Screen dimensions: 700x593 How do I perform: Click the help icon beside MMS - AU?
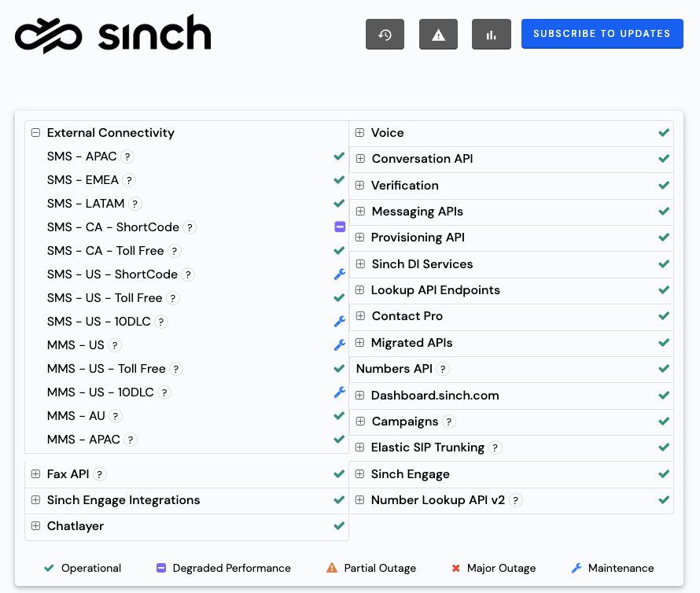click(x=116, y=417)
